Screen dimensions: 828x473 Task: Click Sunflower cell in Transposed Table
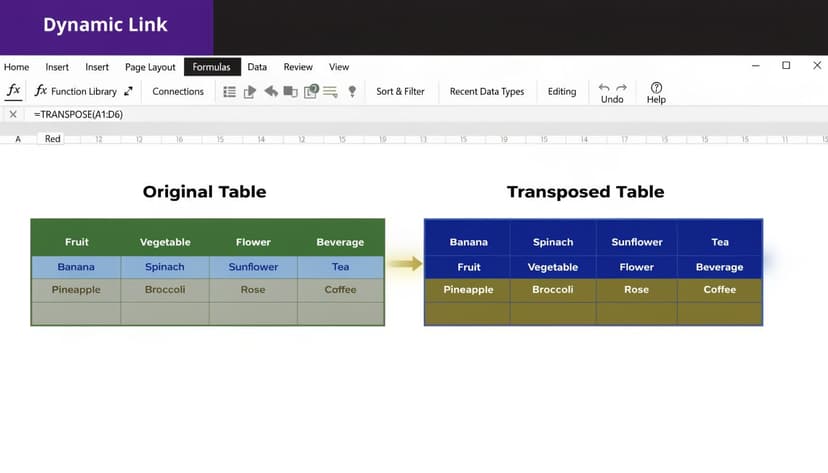(636, 242)
